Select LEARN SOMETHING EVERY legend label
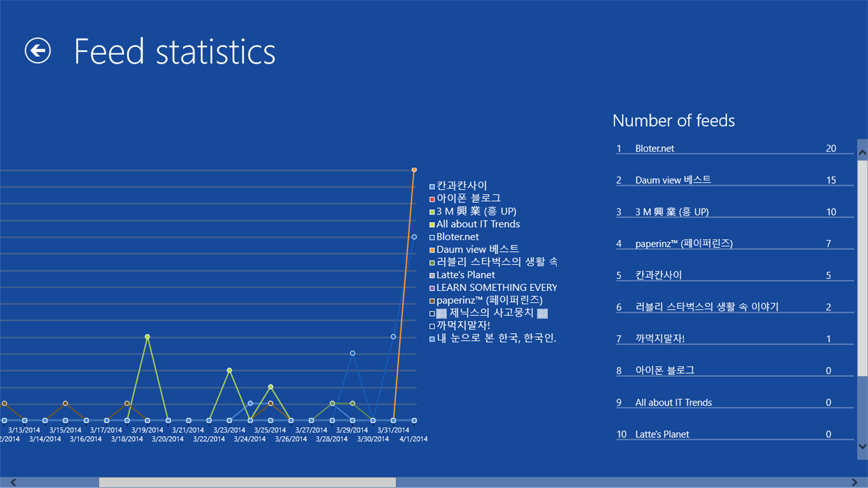The height and width of the screenshot is (488, 868). click(497, 287)
